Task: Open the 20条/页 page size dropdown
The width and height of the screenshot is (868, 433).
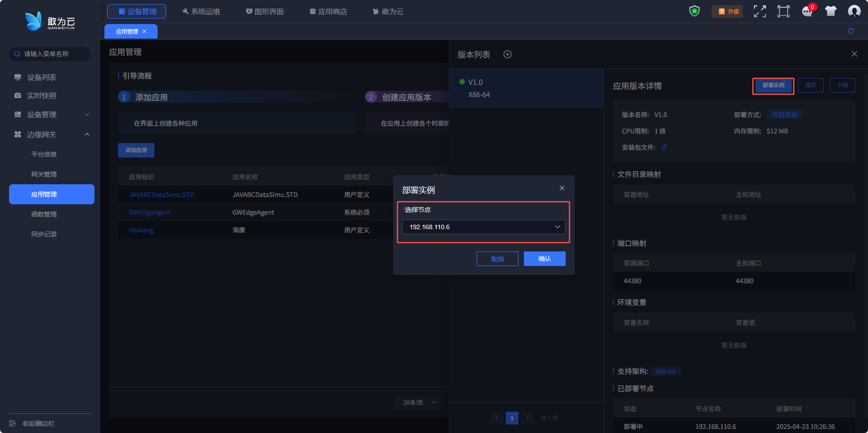Action: click(x=417, y=403)
